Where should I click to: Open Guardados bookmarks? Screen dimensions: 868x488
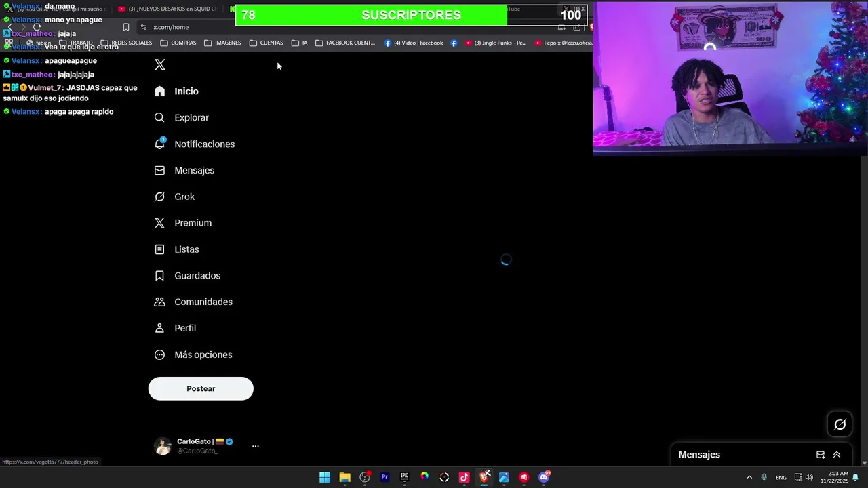click(187, 276)
